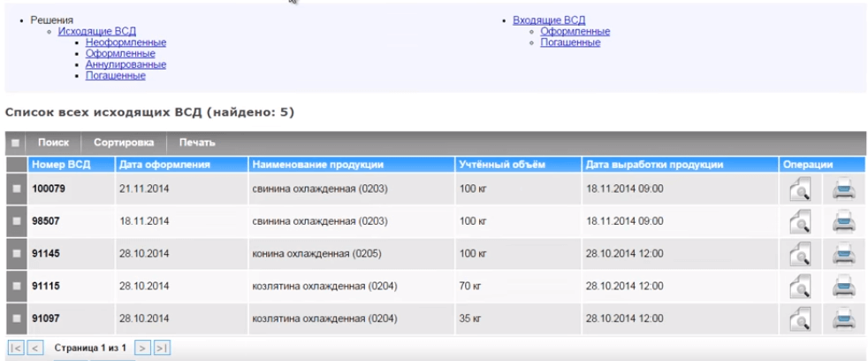Click the Печать toolbar button
The image size is (868, 361).
click(x=196, y=143)
